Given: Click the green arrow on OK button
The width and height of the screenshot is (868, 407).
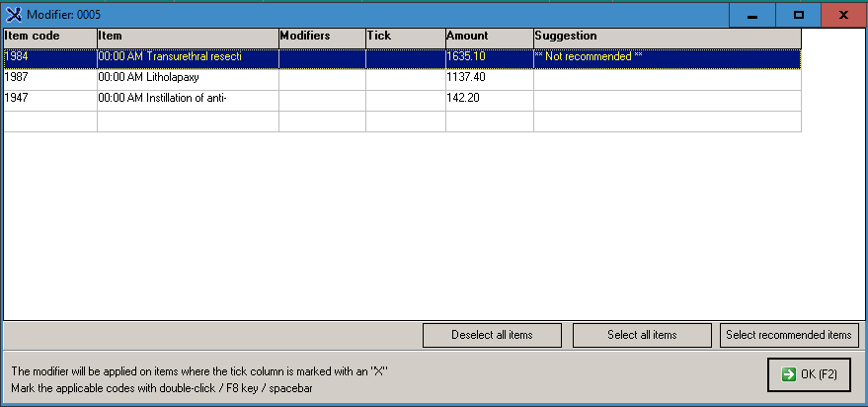Looking at the screenshot, I should coord(788,374).
